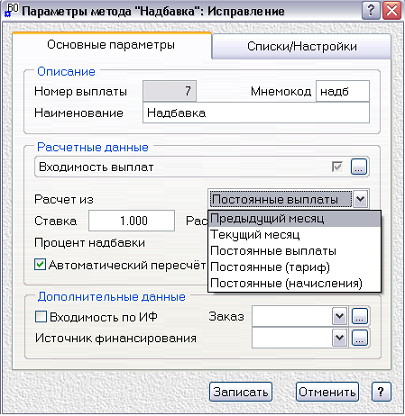Click the ellipsis button beside Входимость выплат
Screen dimensions: 405x416
(359, 167)
